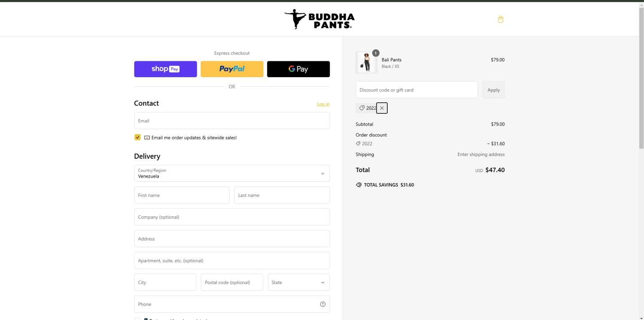Screen dimensions: 644x320
Task: Click the − $31.60 order discount amount
Action: click(496, 144)
